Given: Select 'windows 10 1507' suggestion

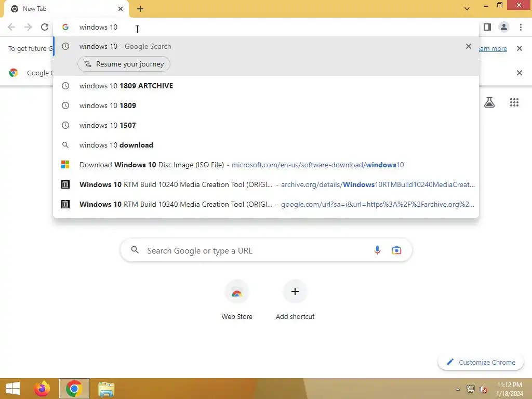Looking at the screenshot, I should [x=266, y=125].
